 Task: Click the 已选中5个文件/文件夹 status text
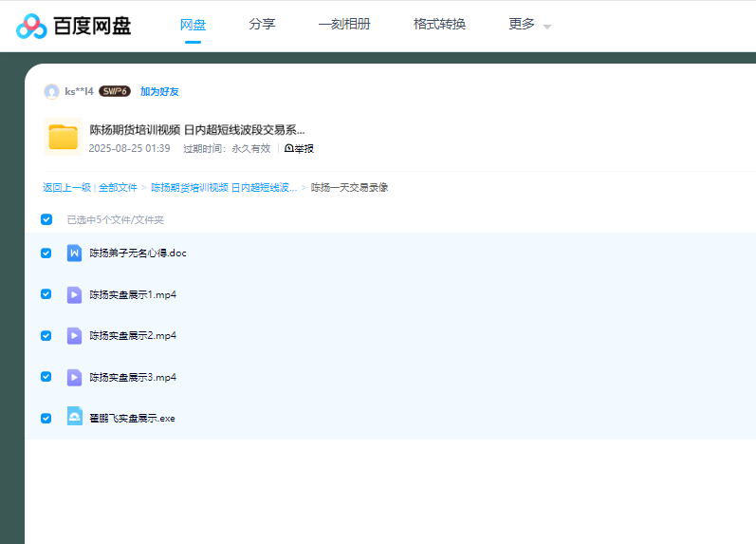[115, 220]
